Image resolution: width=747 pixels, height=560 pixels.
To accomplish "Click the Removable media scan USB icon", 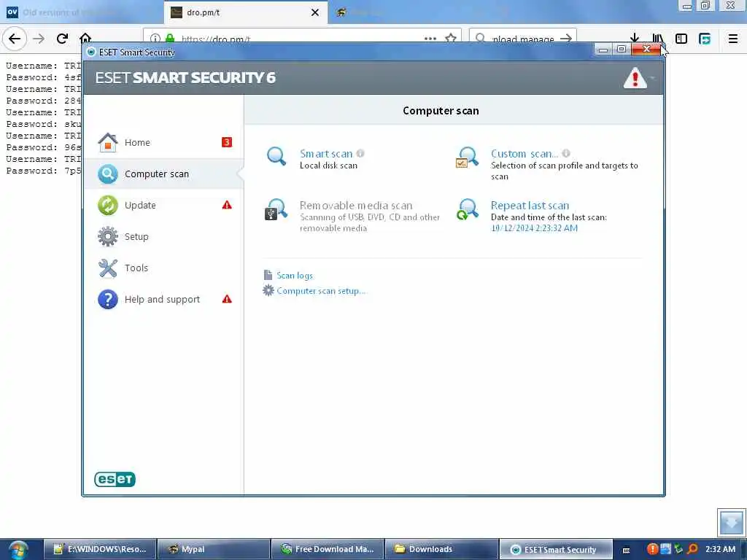I will click(x=276, y=209).
